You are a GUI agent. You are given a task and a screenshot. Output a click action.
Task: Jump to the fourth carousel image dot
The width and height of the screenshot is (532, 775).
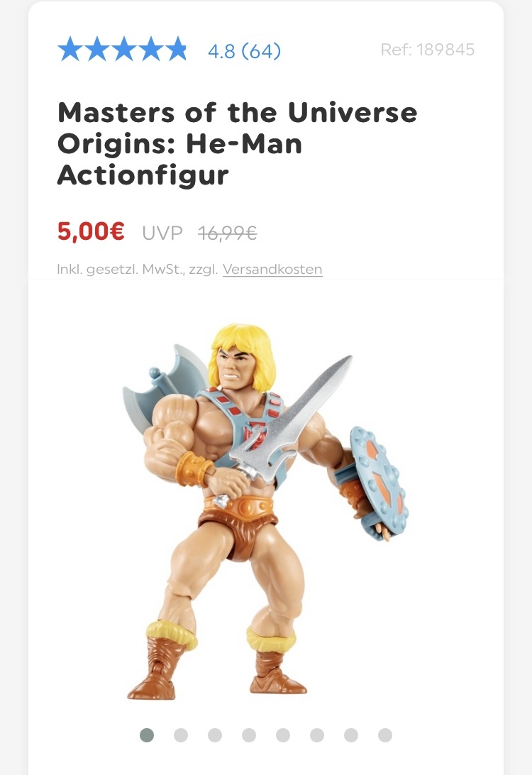(x=249, y=735)
